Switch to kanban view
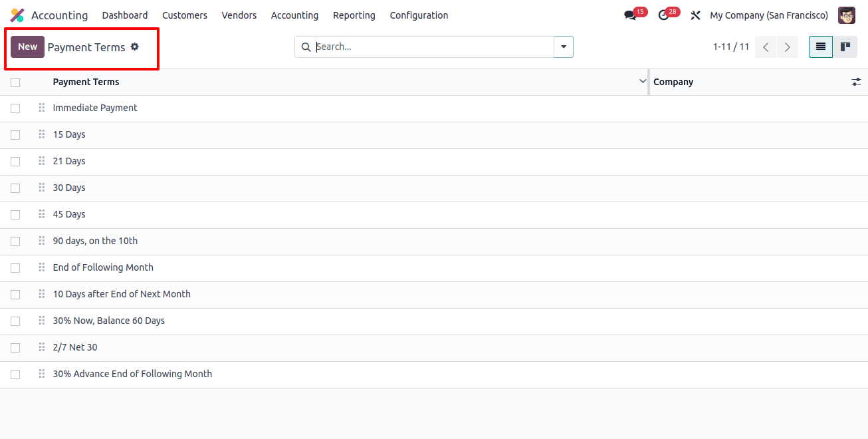 [x=845, y=47]
